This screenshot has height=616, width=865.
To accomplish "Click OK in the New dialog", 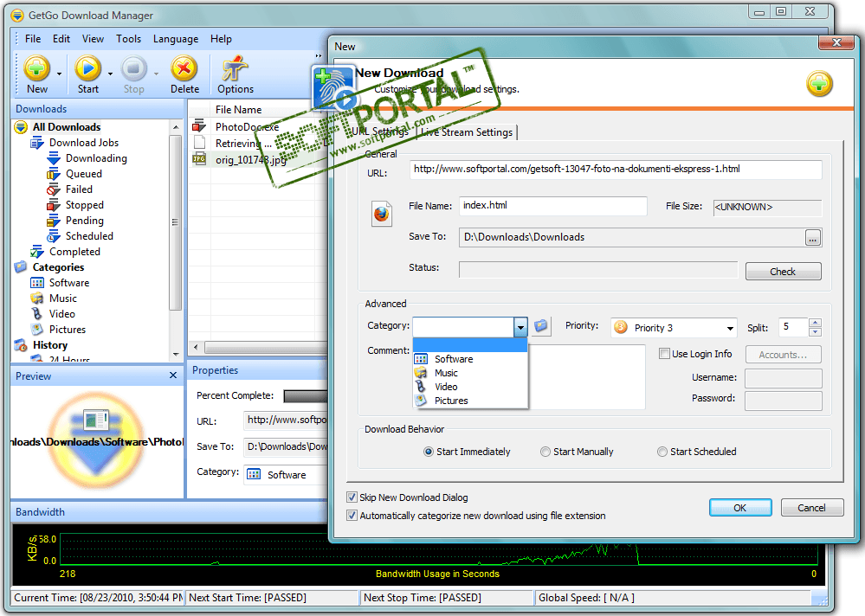I will (x=739, y=508).
